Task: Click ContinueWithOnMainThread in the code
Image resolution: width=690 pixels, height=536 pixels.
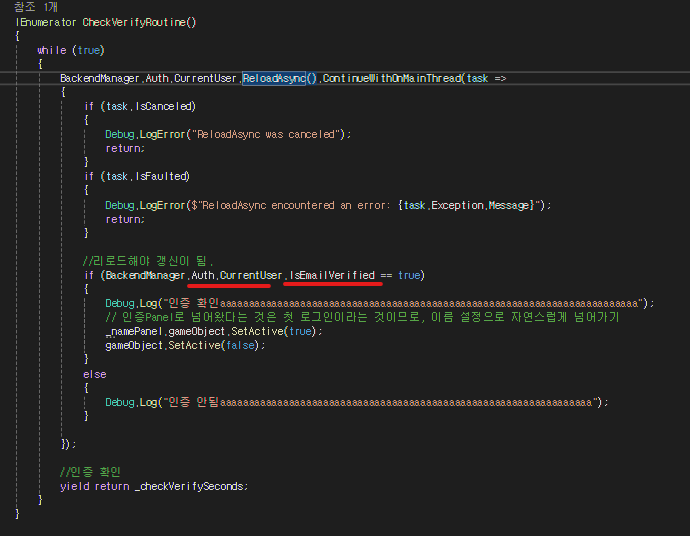Action: pos(392,78)
